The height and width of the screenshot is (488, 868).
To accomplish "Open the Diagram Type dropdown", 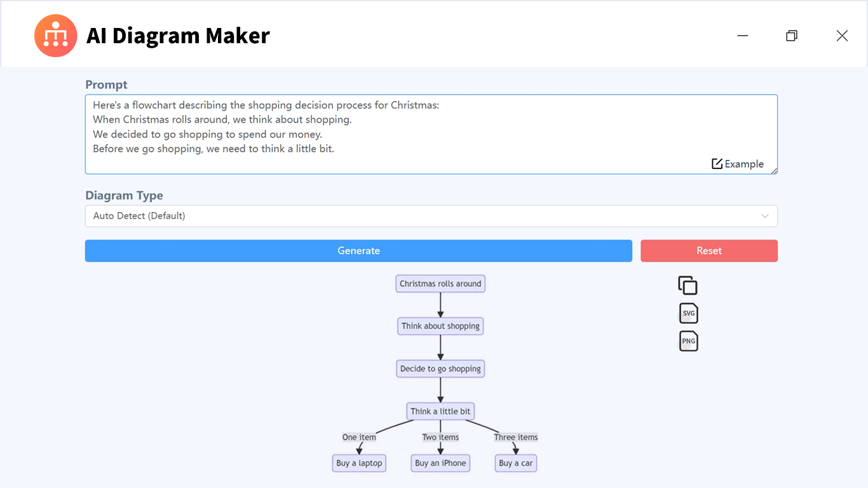I will [x=431, y=216].
